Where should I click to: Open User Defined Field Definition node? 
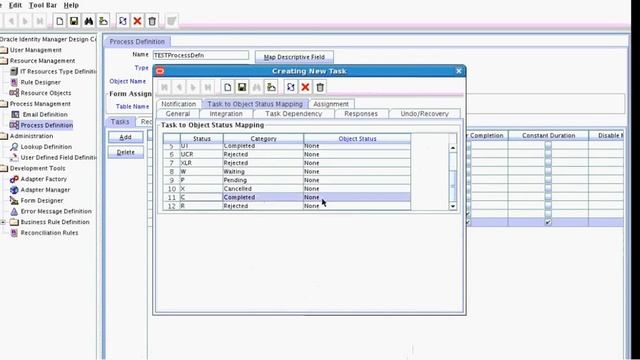(x=53, y=158)
